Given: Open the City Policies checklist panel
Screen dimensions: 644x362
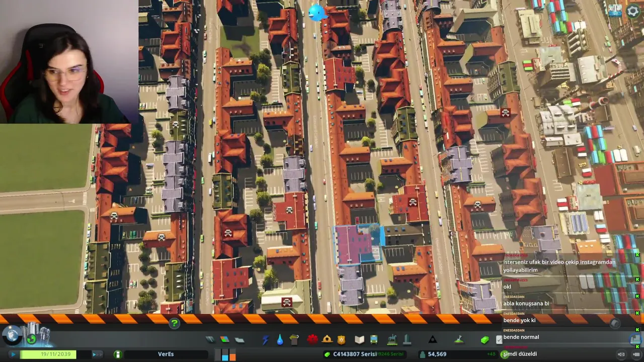Looking at the screenshot, I should 499,340.
